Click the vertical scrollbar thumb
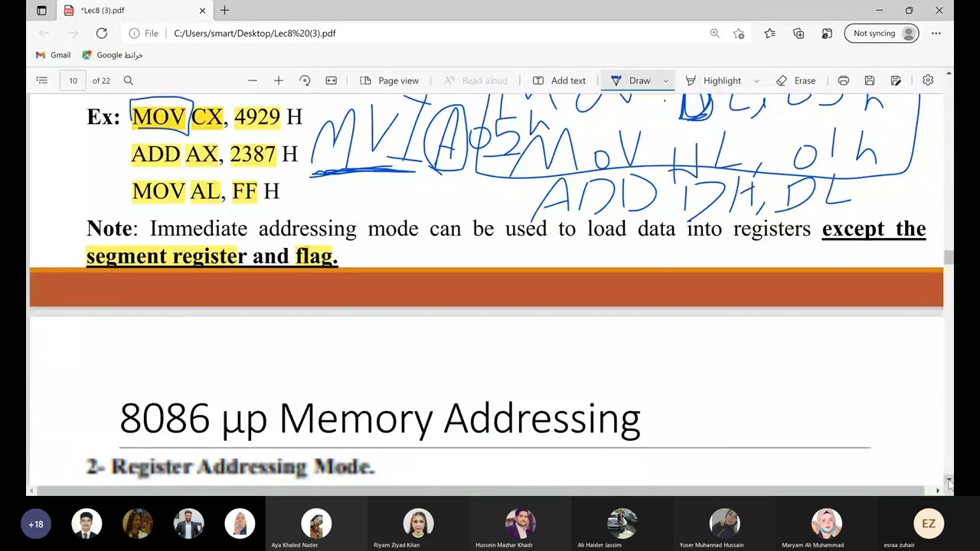The width and height of the screenshot is (980, 551). click(x=949, y=257)
